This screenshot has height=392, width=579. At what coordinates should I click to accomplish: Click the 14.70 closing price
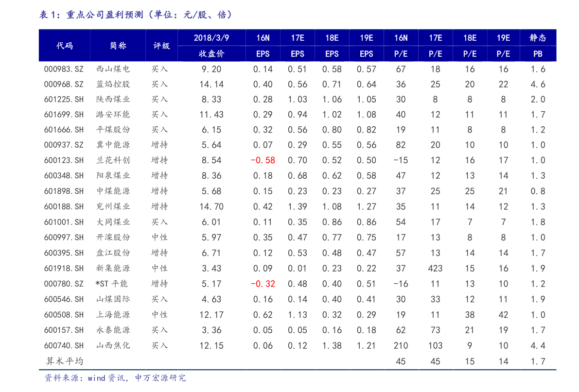pyautogui.click(x=211, y=207)
